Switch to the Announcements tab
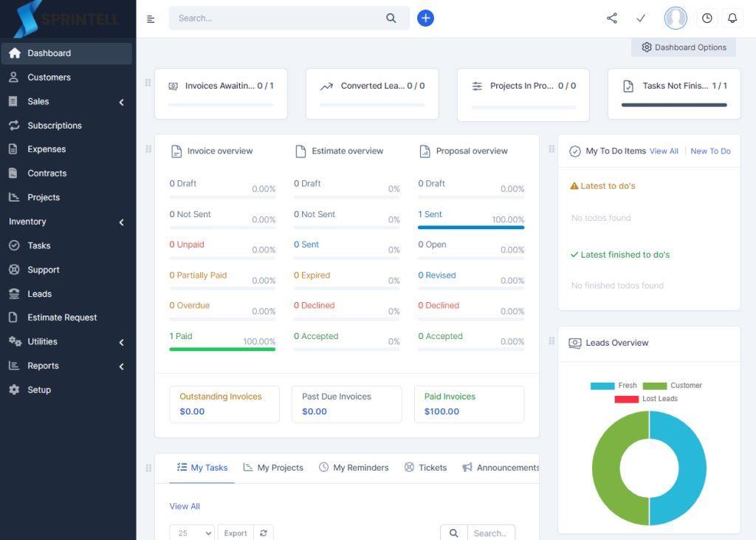756x540 pixels. coord(500,468)
